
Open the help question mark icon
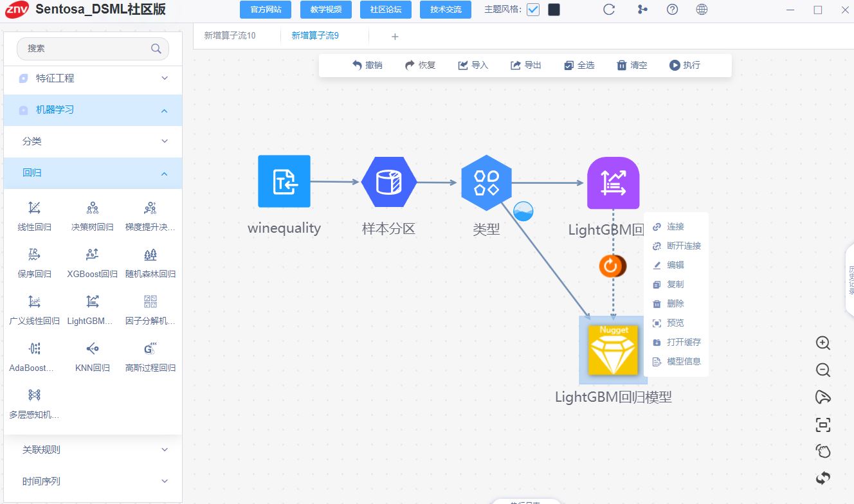click(x=672, y=10)
